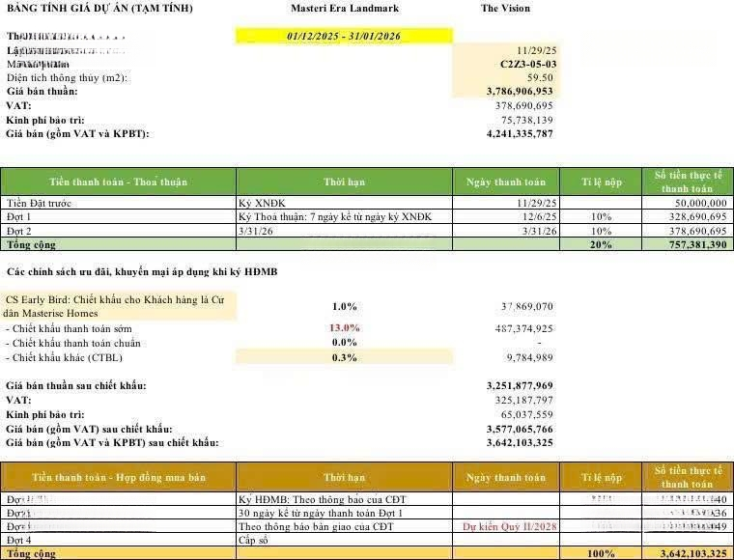This screenshot has height=560, width=734.
Task: Select the agreement total 757,381,390
Action: coord(688,246)
